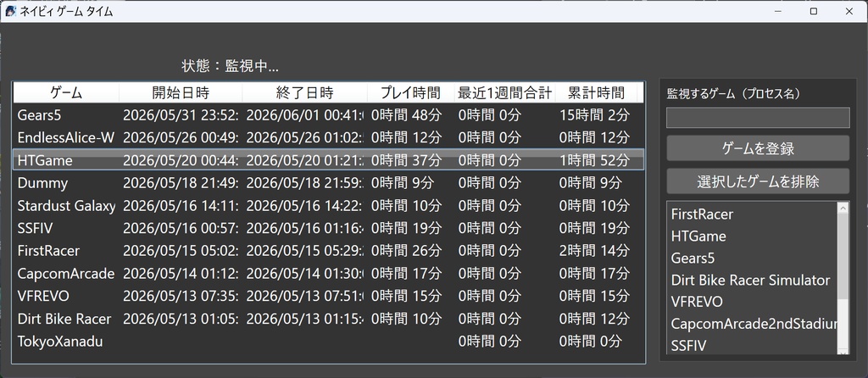Select the VFREVO row in the table
The height and width of the screenshot is (378, 868).
(x=329, y=296)
